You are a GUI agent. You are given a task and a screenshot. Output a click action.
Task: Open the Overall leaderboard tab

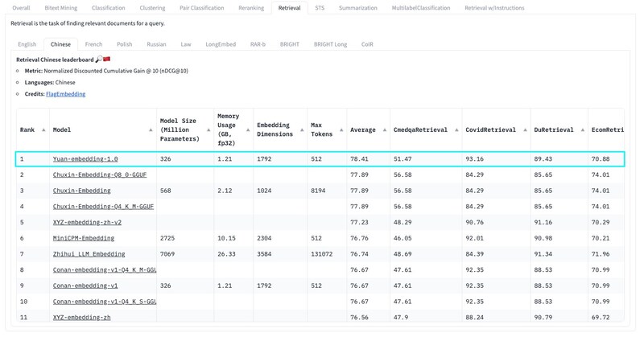[21, 8]
